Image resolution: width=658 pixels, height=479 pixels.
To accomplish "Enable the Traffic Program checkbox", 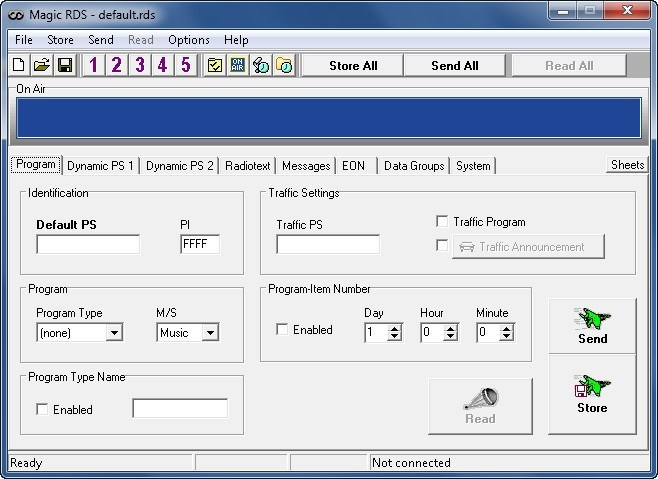I will pyautogui.click(x=442, y=221).
